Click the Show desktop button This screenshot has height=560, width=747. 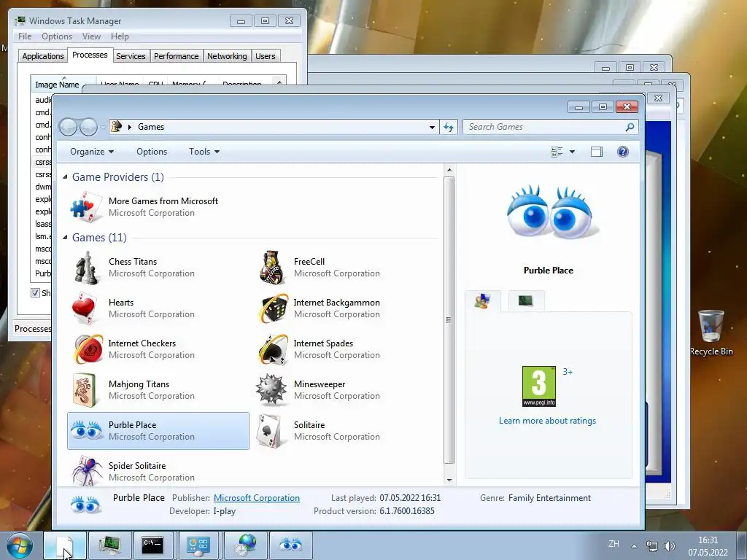click(742, 545)
